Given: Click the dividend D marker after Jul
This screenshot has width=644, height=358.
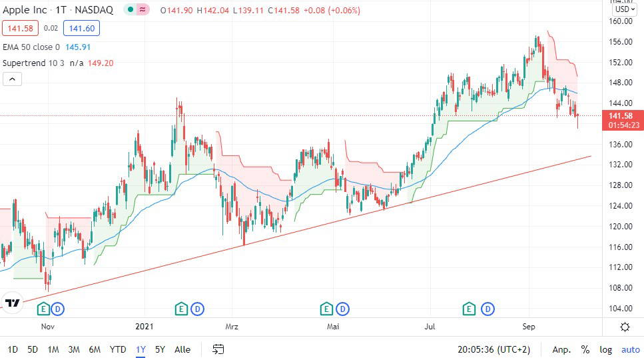Looking at the screenshot, I should 487,309.
